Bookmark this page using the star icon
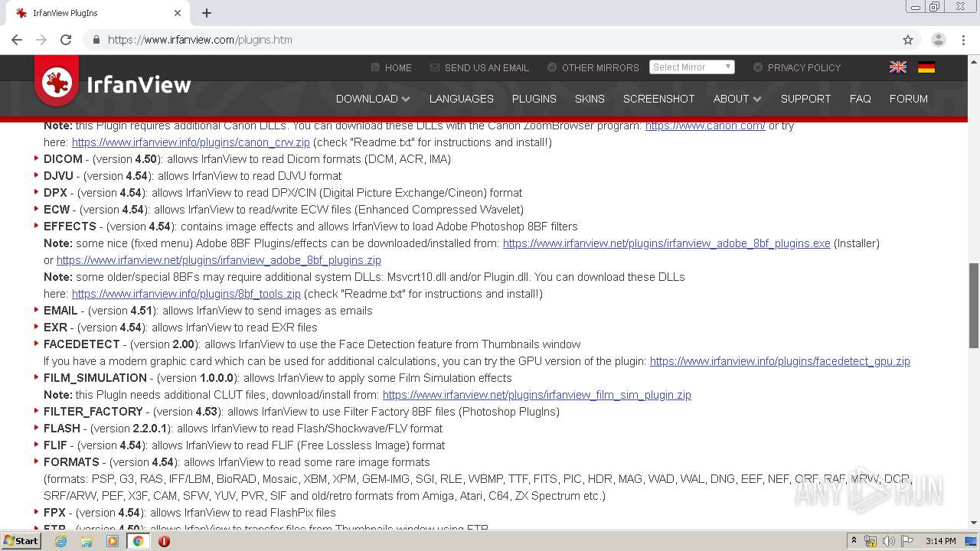Viewport: 980px width, 551px height. [908, 40]
